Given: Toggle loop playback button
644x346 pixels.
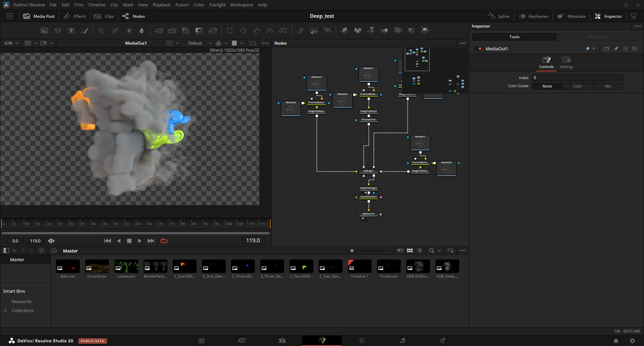Looking at the screenshot, I should click(x=164, y=241).
